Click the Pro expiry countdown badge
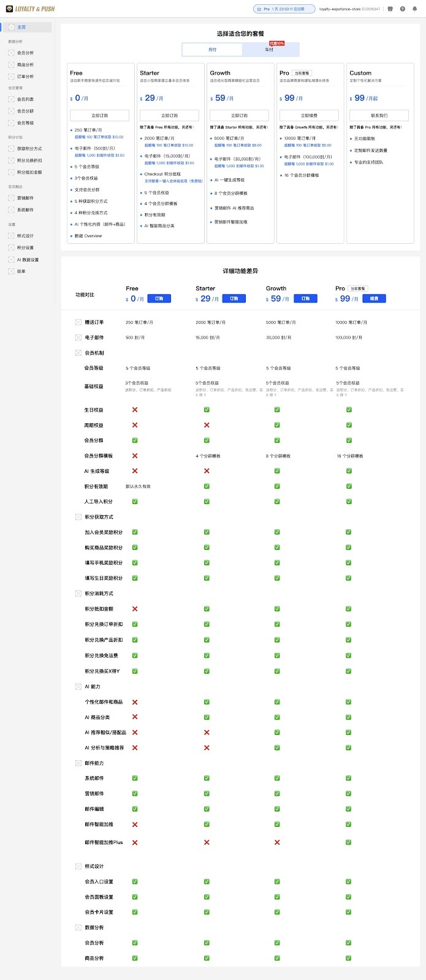 [x=284, y=9]
